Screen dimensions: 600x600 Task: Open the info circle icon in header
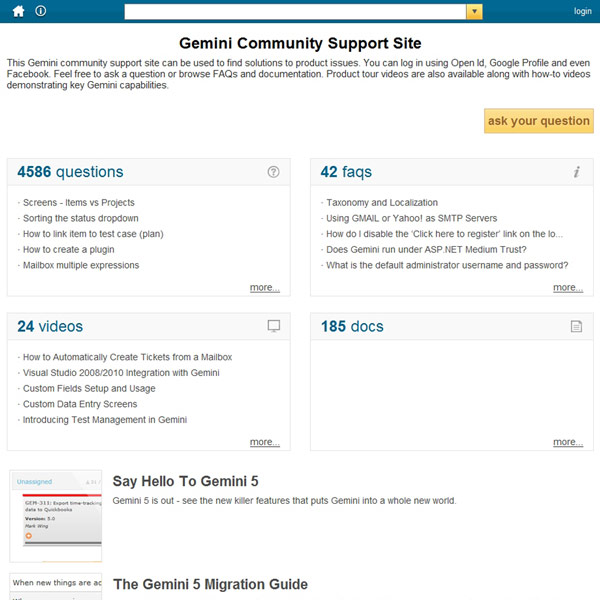point(41,11)
